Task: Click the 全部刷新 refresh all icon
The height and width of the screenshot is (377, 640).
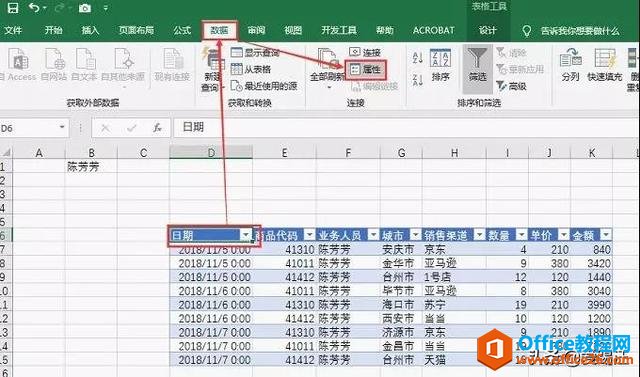Action: [x=326, y=65]
